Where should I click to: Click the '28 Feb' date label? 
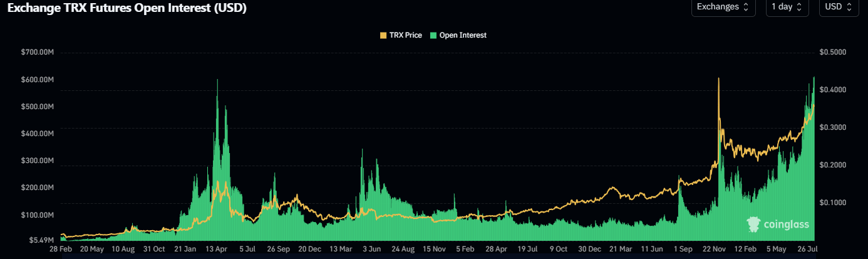[x=61, y=249]
